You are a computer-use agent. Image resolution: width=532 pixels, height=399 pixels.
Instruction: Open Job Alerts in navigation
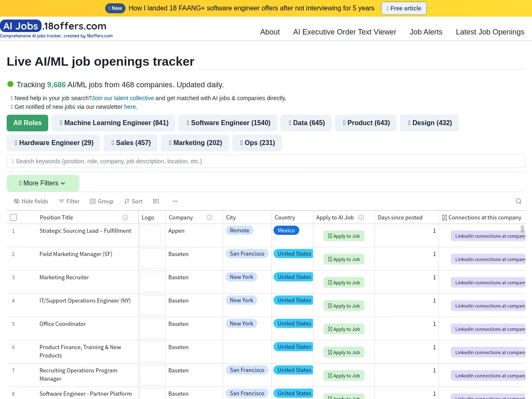point(426,32)
